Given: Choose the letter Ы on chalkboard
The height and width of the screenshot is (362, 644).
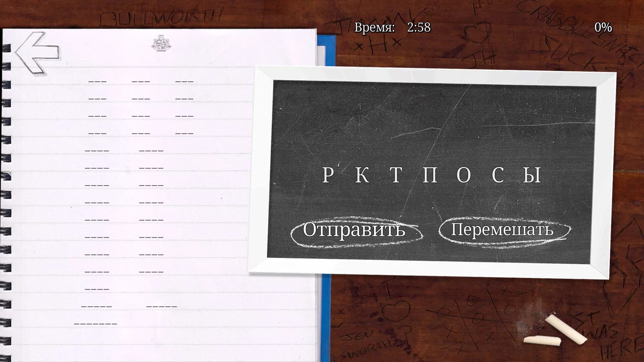Looking at the screenshot, I should (x=532, y=175).
